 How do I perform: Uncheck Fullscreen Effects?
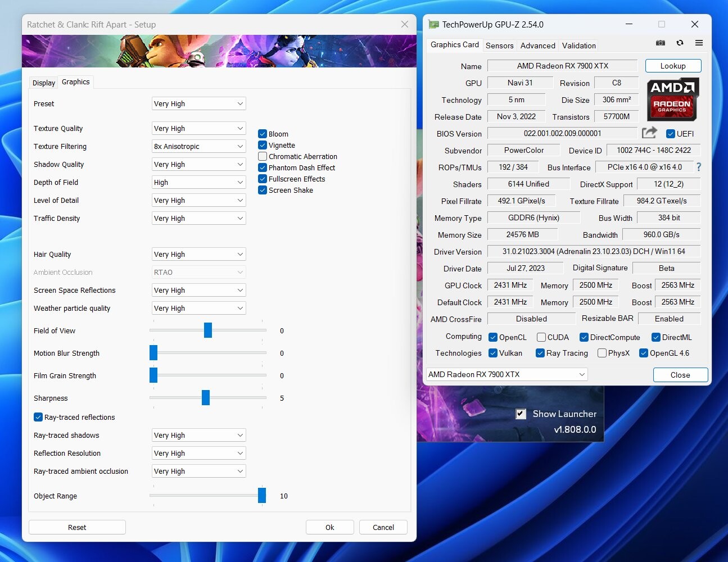click(263, 179)
